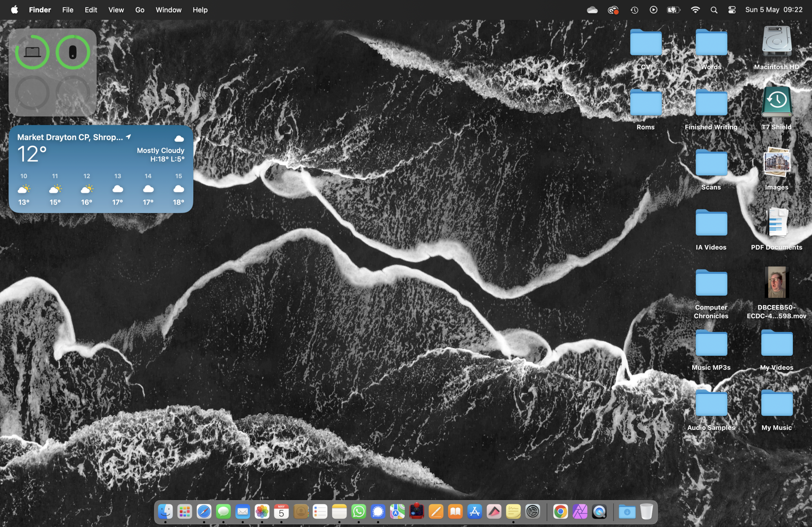The image size is (812, 527).
Task: Open the Downloads stack in Dock
Action: (x=627, y=512)
